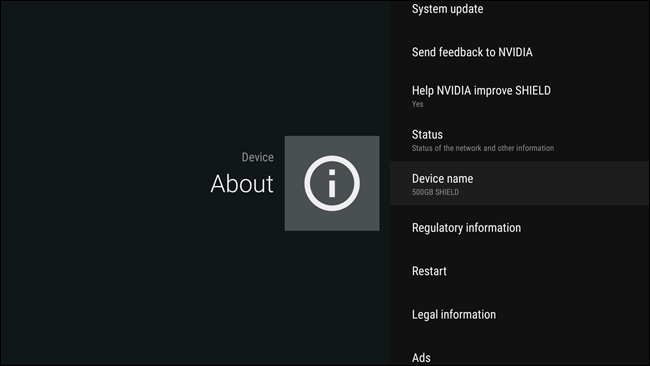Open Legal information
The width and height of the screenshot is (650, 366).
[520, 315]
